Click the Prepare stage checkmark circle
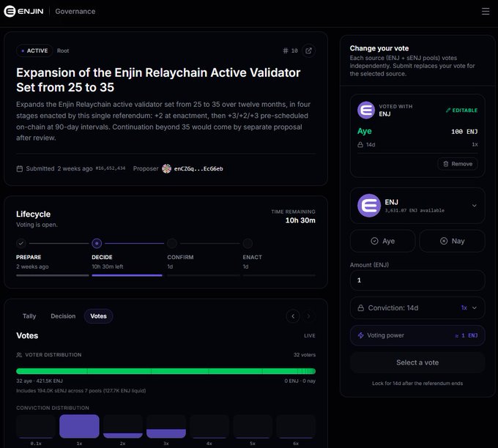This screenshot has width=498, height=448. pyautogui.click(x=21, y=244)
